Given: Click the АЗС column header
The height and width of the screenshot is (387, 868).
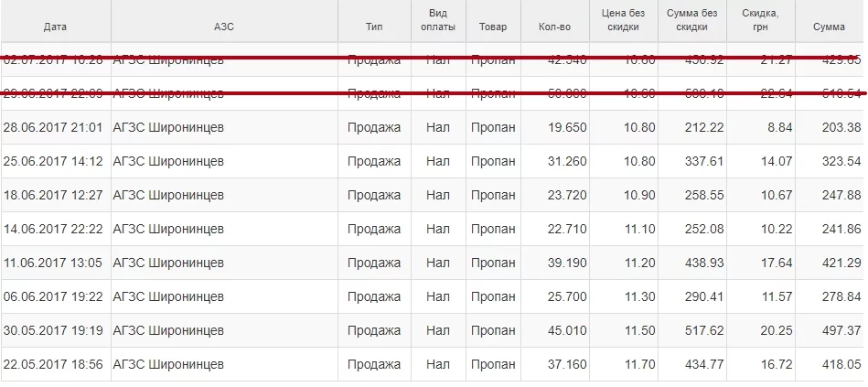Looking at the screenshot, I should 223,27.
